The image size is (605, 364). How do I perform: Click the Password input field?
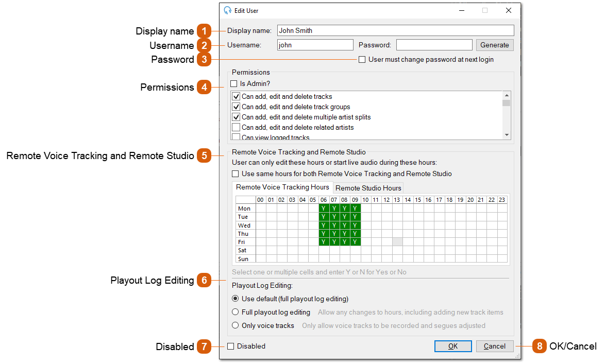[x=434, y=45]
